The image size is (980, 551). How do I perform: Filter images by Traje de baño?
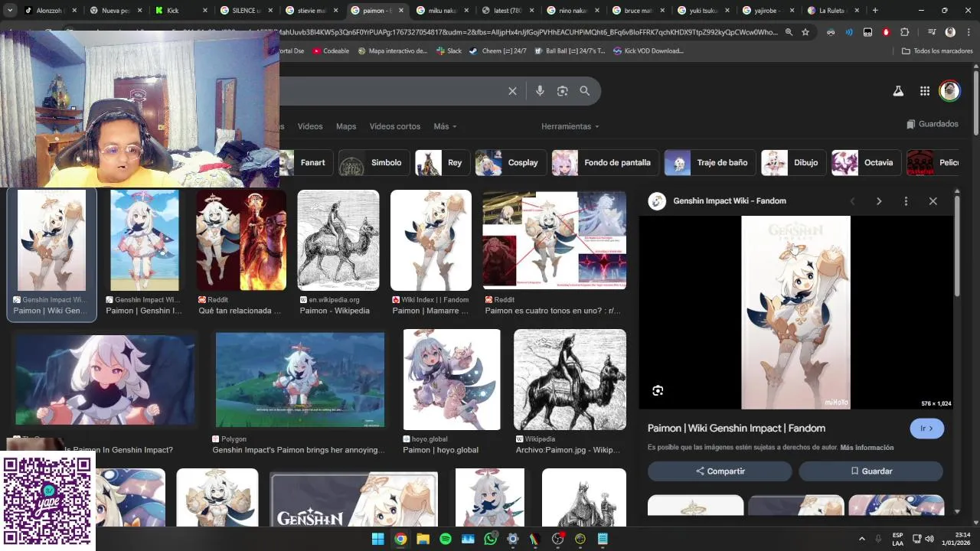710,163
